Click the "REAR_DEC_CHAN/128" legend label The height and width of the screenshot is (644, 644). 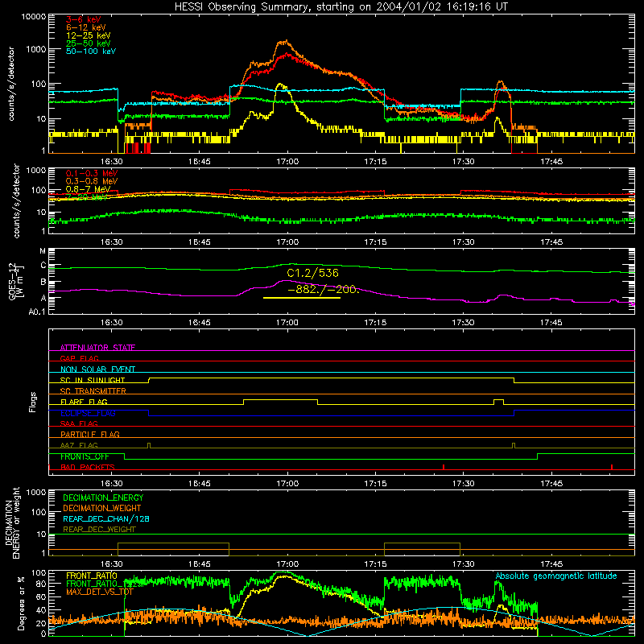106,518
